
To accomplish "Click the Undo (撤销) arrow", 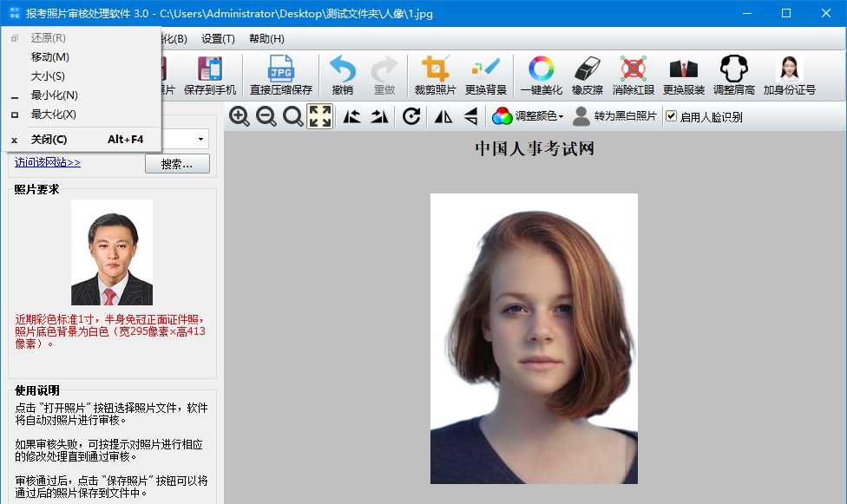I will (342, 75).
